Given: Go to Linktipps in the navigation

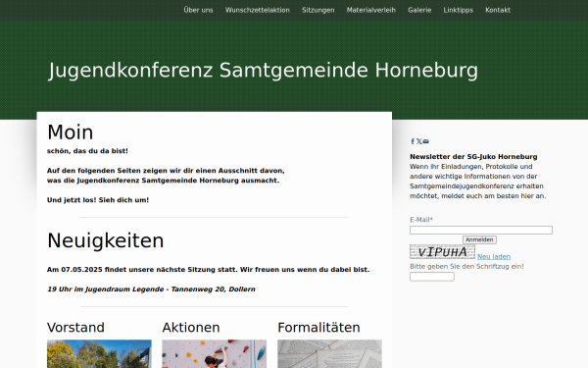Looking at the screenshot, I should [x=458, y=10].
